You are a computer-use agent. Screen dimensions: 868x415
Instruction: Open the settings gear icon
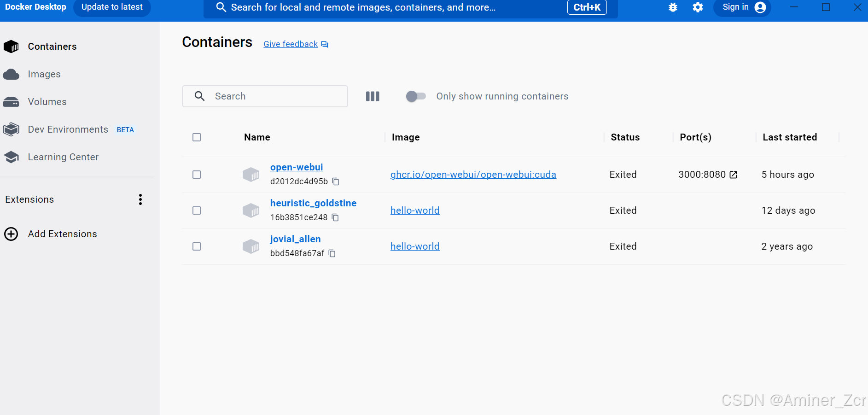coord(698,7)
